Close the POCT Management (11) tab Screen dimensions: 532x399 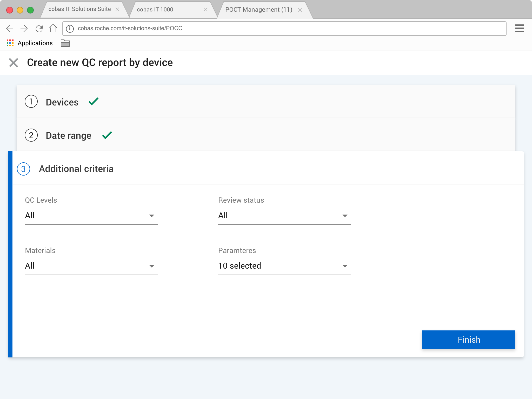300,10
